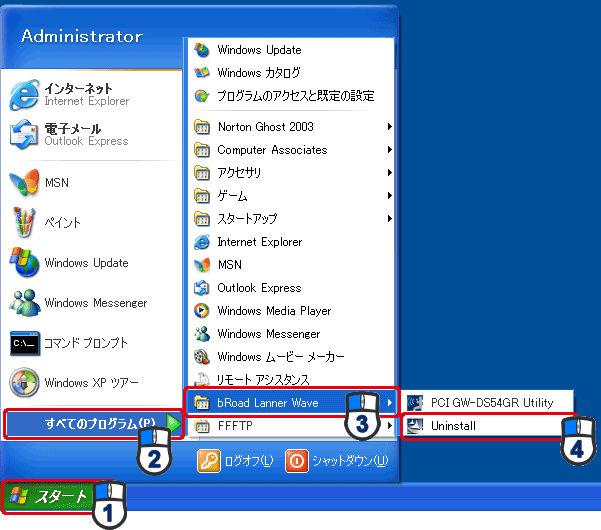601x530 pixels.
Task: Click the スタートアップ folder icon
Action: pos(202,219)
